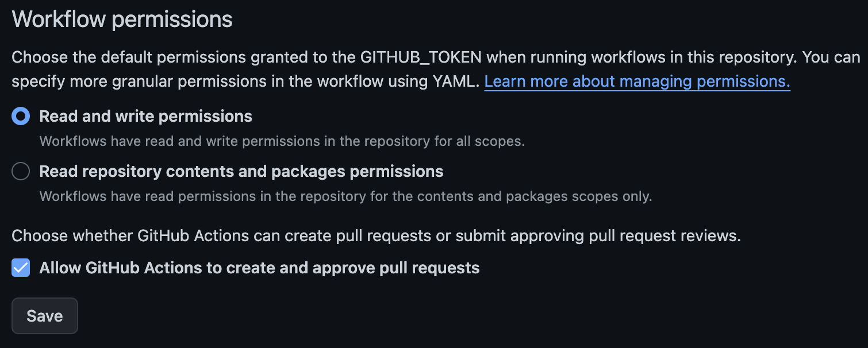
Task: Click the Workflow permissions heading
Action: pyautogui.click(x=122, y=20)
